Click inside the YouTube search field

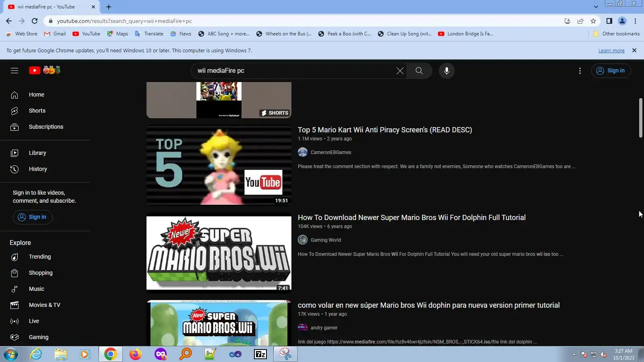tap(294, 71)
